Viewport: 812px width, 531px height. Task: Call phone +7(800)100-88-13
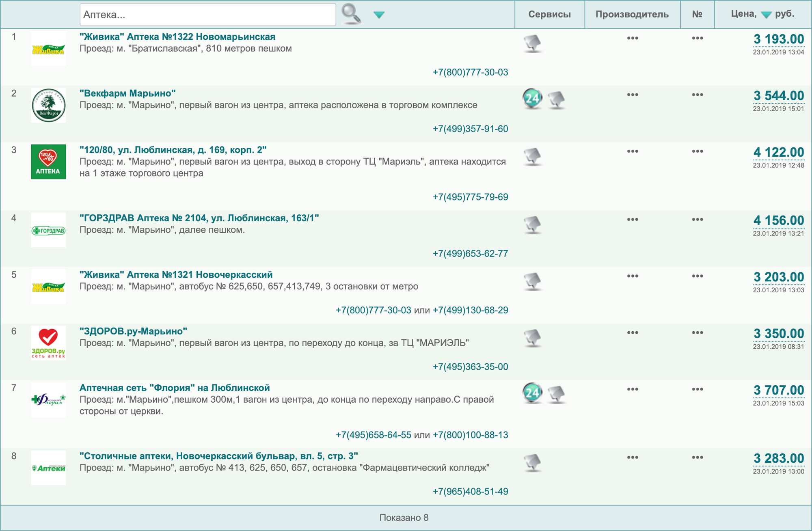click(470, 435)
